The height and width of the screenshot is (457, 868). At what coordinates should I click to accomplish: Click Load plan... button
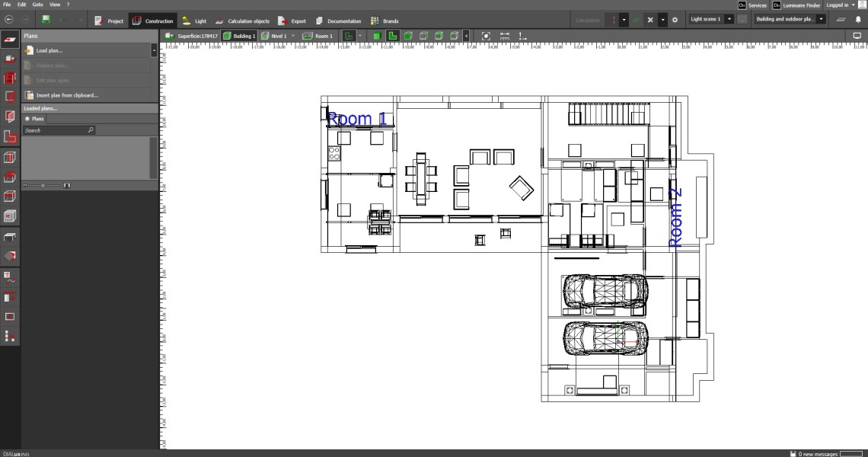click(49, 50)
